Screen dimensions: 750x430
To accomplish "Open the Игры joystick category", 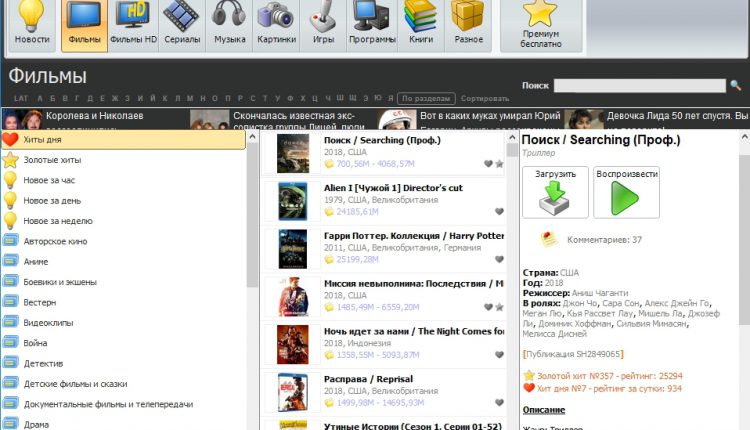I will pos(323,25).
